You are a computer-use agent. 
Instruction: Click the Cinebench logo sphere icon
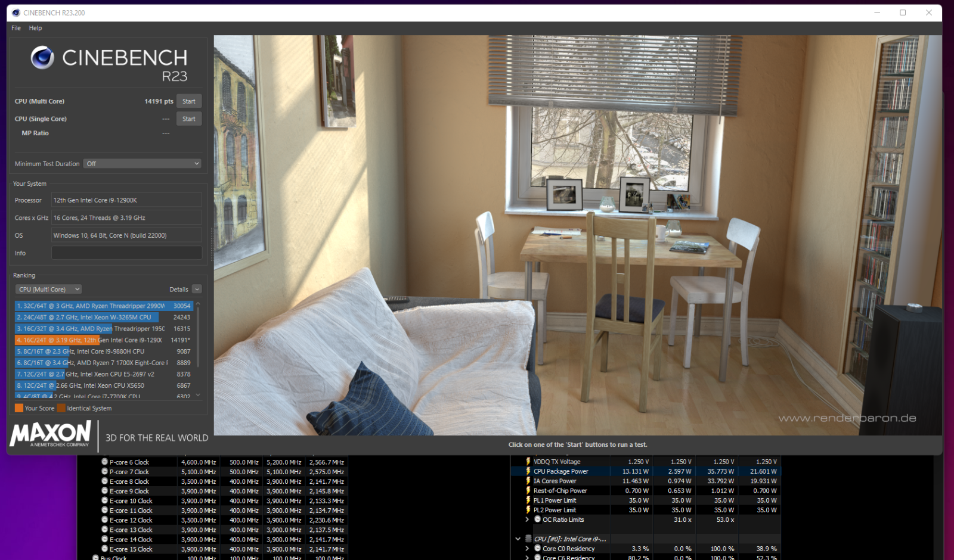coord(42,57)
